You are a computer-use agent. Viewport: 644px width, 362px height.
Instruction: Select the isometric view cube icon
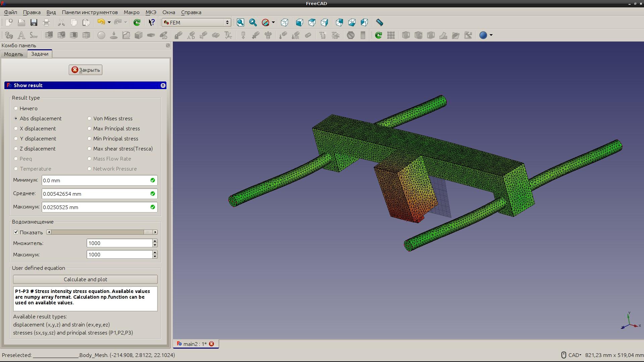pyautogui.click(x=285, y=22)
